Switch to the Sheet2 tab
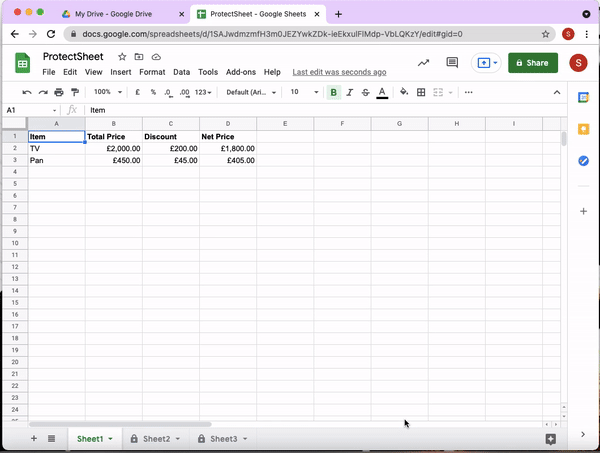The height and width of the screenshot is (453, 600). click(x=157, y=439)
